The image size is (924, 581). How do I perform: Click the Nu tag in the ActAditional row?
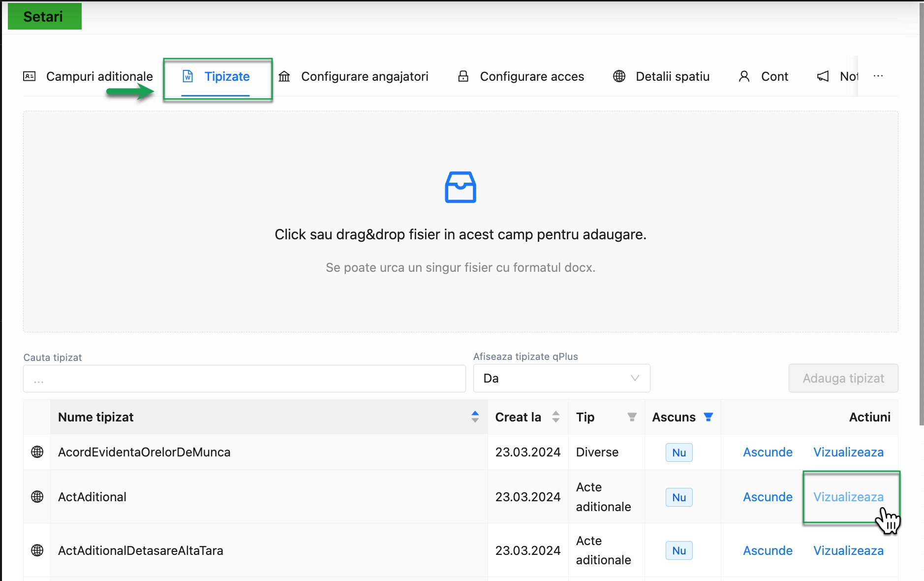tap(679, 497)
